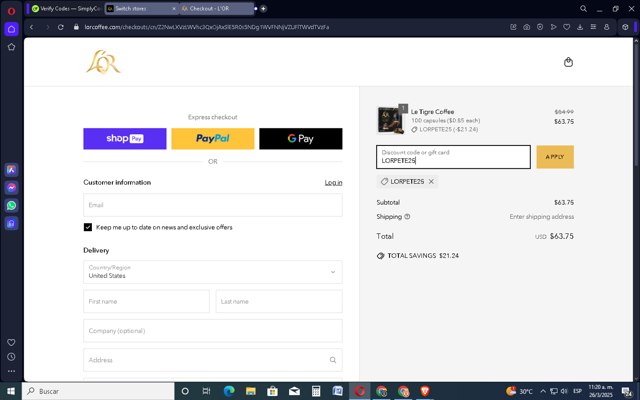Click the Company (optional) field

(213, 331)
